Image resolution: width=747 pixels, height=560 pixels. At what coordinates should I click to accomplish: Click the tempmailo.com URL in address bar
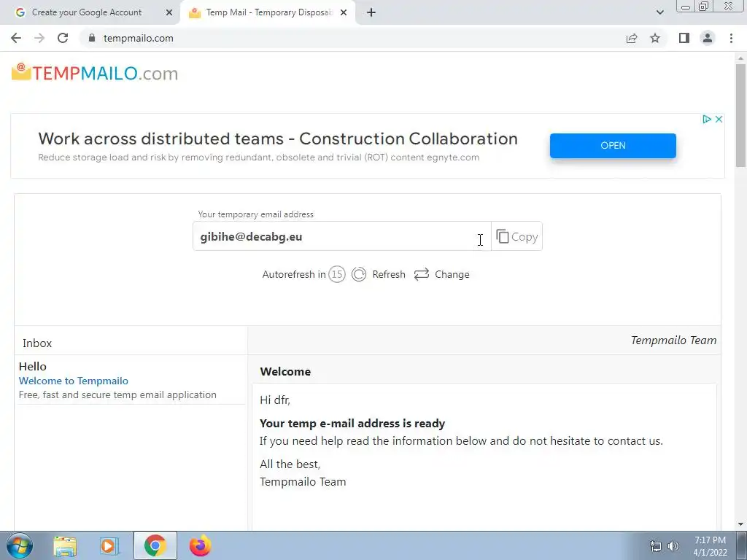point(139,38)
